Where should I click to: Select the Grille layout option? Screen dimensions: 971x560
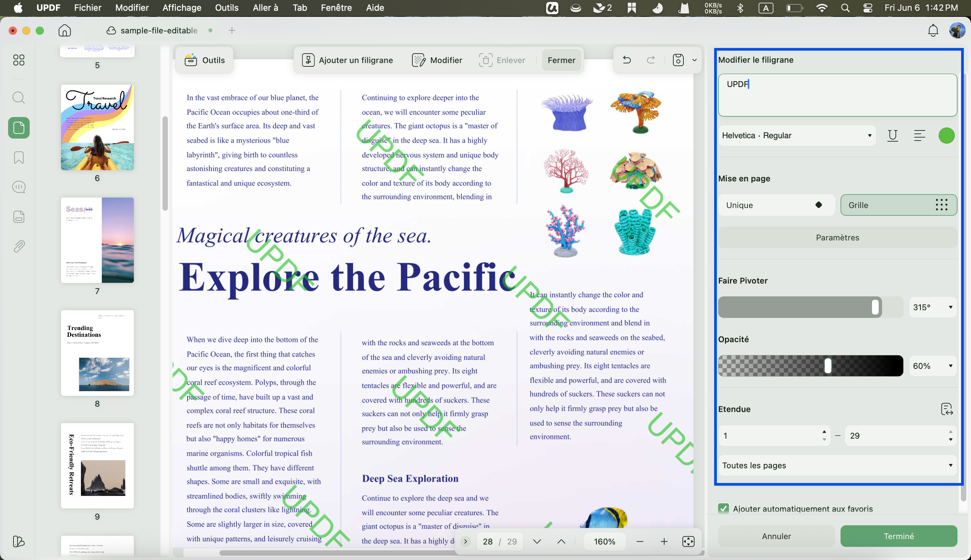(899, 205)
